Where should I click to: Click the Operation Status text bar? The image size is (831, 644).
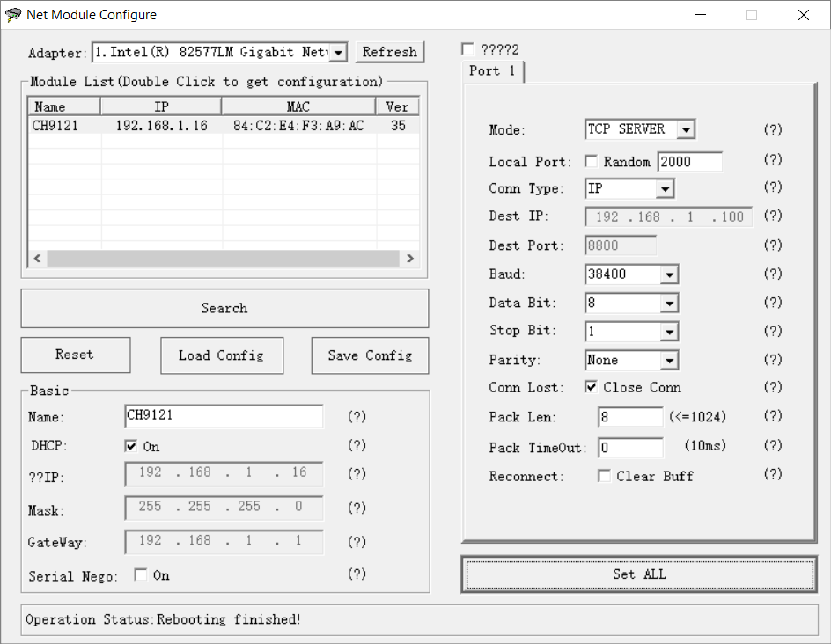tap(420, 619)
